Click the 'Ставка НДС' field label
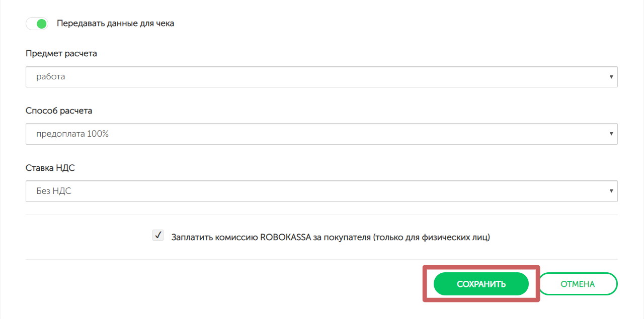The image size is (644, 319). point(50,168)
